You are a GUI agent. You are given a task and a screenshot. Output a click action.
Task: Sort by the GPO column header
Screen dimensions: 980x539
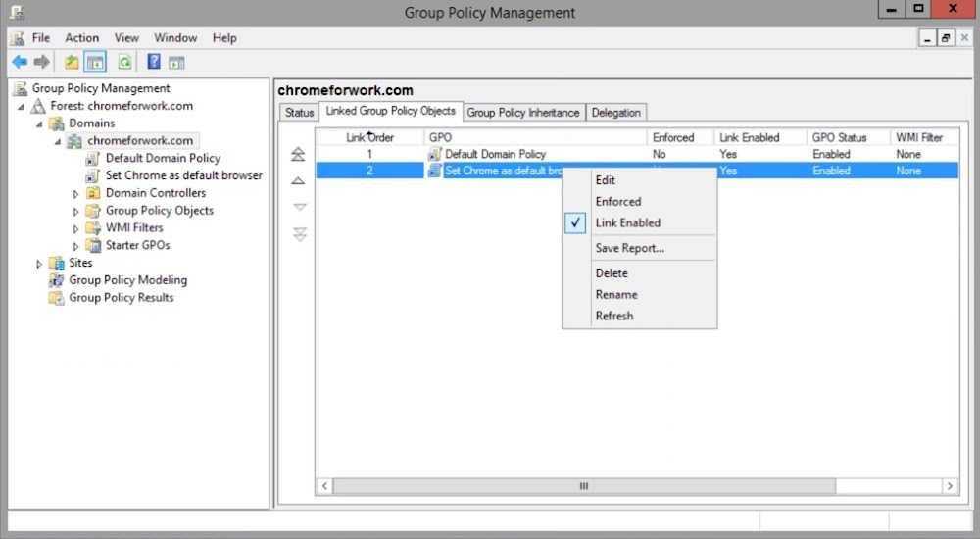point(536,137)
